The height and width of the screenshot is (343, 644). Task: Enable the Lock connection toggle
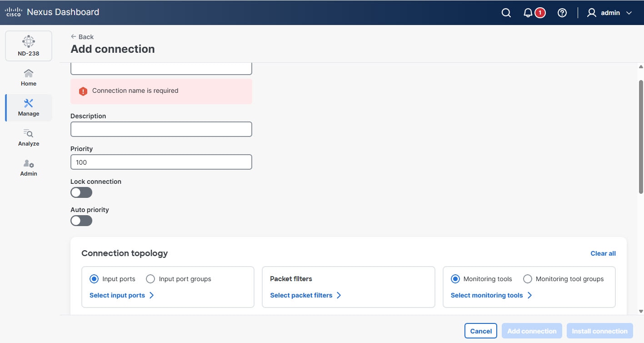coord(81,192)
